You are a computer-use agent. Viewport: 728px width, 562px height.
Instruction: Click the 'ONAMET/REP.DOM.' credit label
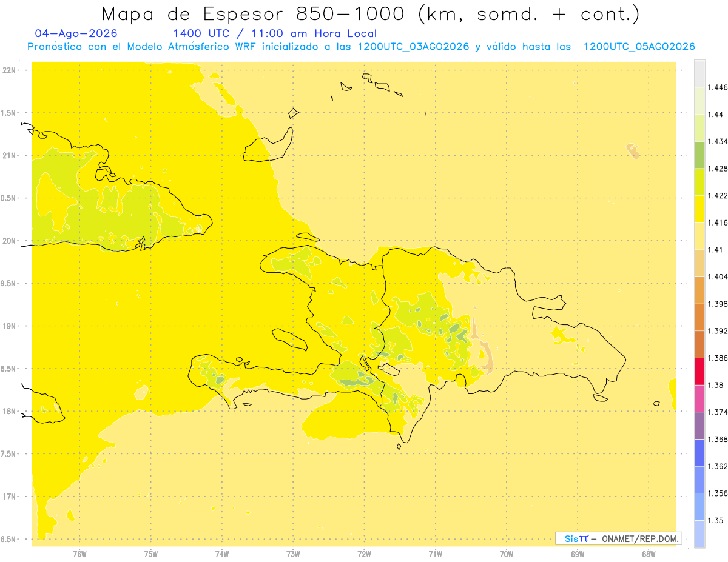coord(639,538)
